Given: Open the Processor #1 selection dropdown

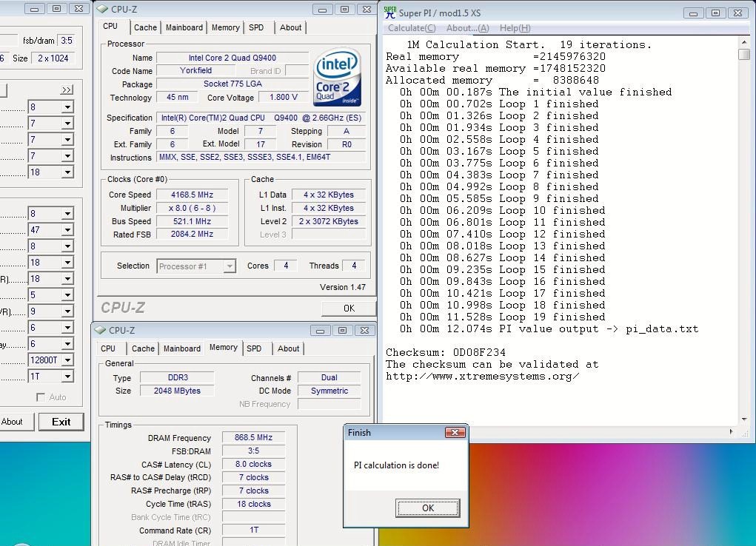Looking at the screenshot, I should pos(230,266).
